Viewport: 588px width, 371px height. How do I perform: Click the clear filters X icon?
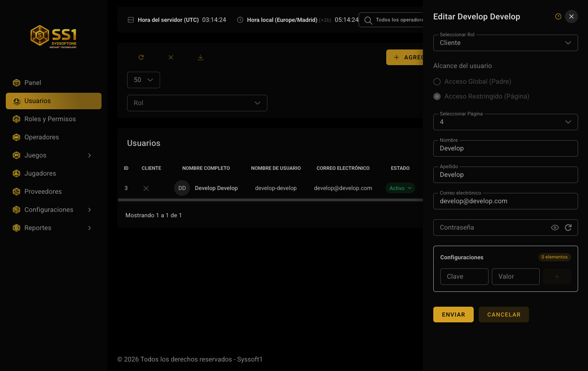pyautogui.click(x=171, y=57)
